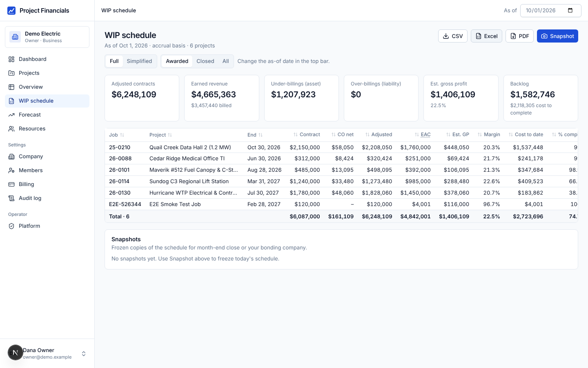Open the Quail Creek Data Hall 2 row

(x=341, y=147)
